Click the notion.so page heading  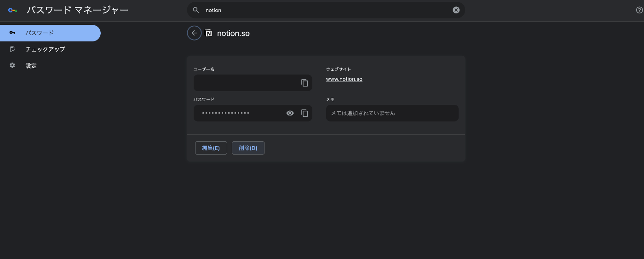[233, 34]
